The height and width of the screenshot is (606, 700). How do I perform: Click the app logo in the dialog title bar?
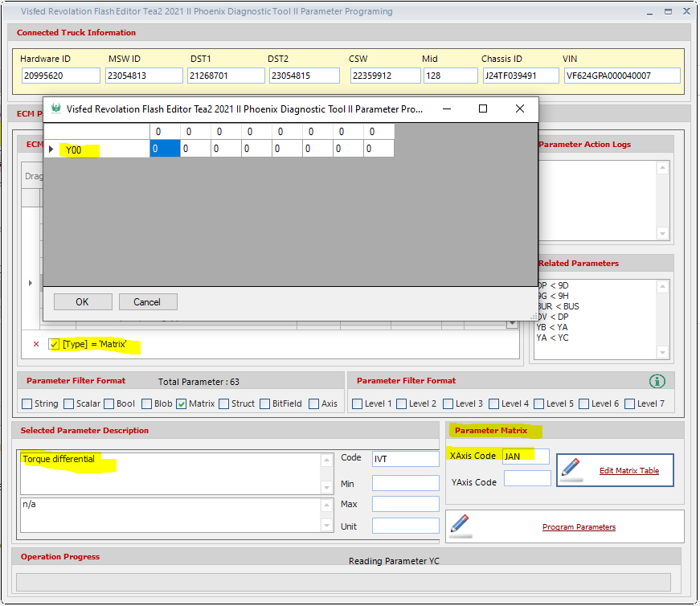pyautogui.click(x=55, y=109)
